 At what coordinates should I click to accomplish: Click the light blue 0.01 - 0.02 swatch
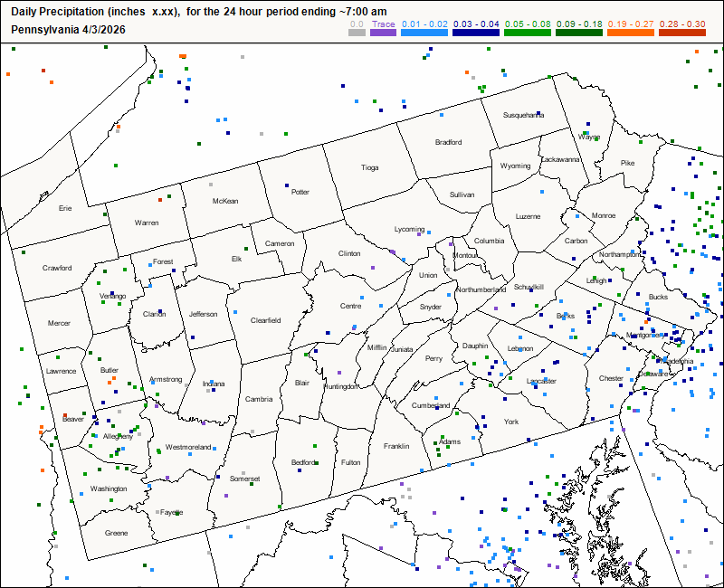click(x=425, y=33)
